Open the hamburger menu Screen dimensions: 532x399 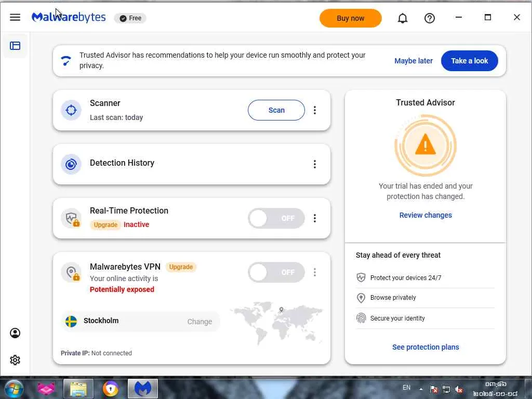click(x=15, y=17)
